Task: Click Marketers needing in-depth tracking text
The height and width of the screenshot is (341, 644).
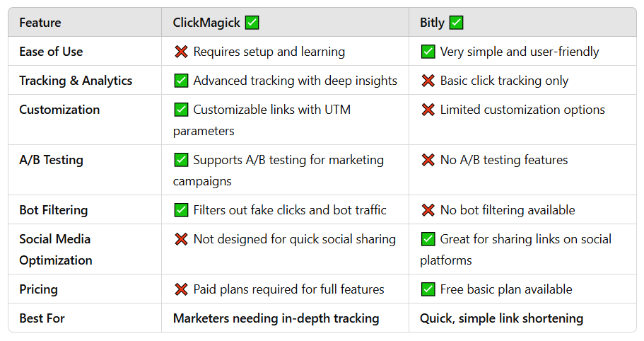Action: point(276,318)
